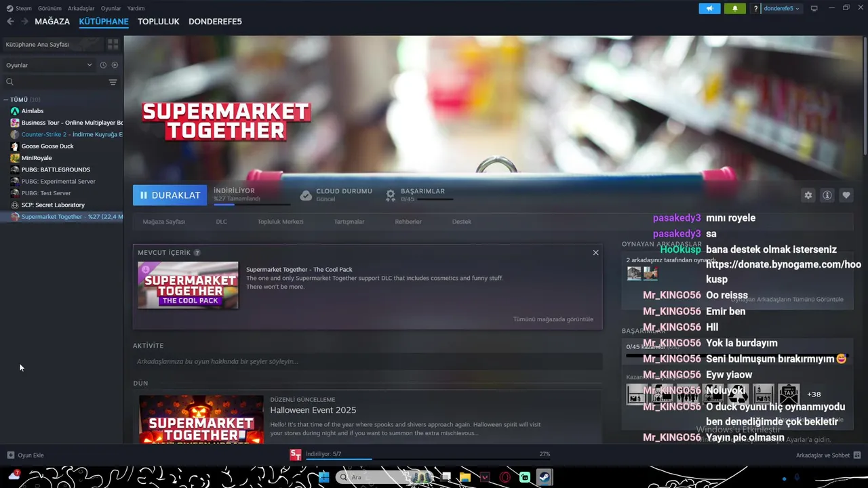
Task: Click the İndiriliyor download progress bar
Action: [252, 204]
